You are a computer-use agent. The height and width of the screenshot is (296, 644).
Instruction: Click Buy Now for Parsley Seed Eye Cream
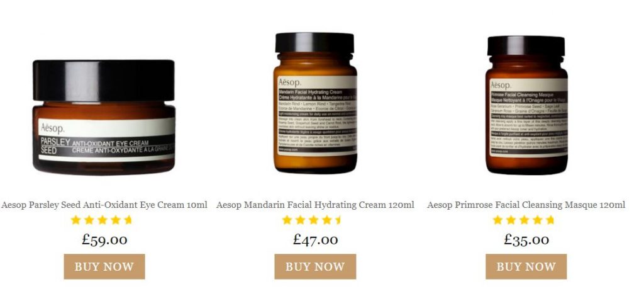104,266
